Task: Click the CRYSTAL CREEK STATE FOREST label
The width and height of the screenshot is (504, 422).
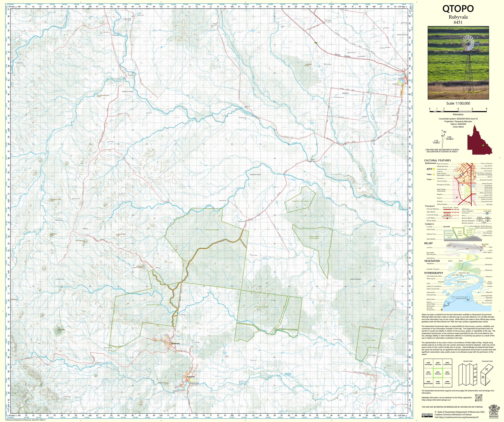Action: (314, 237)
